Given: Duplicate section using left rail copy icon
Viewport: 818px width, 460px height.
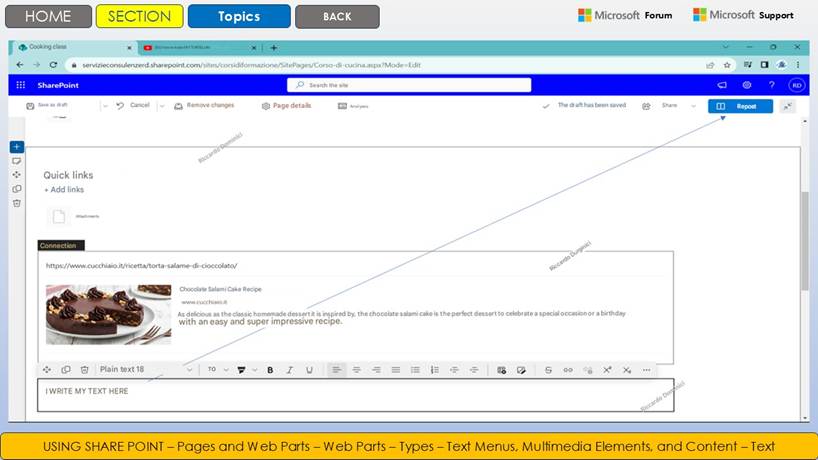Looking at the screenshot, I should point(17,189).
